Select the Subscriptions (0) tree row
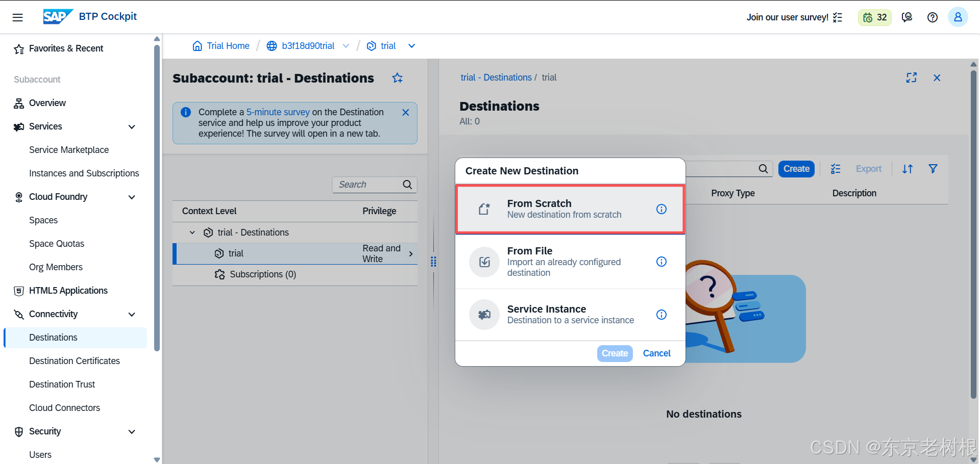 coord(295,274)
